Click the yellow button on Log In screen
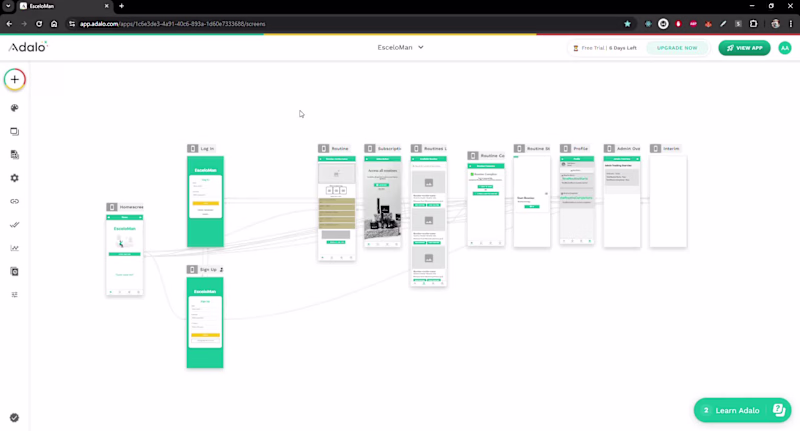Viewport: 800px width, 431px height. [205, 203]
